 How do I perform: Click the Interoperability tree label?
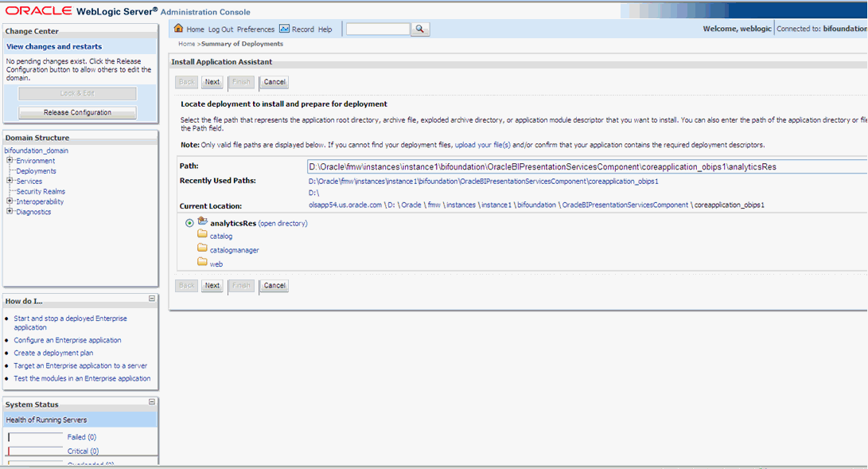pyautogui.click(x=40, y=201)
